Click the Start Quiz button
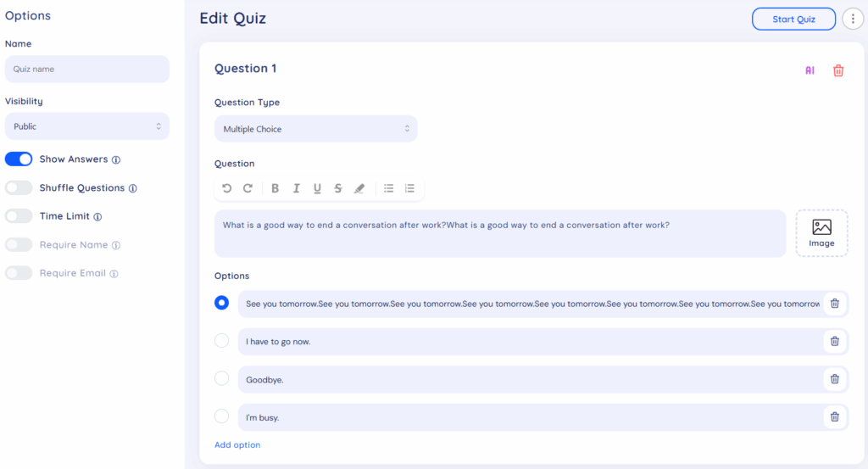 click(x=793, y=20)
